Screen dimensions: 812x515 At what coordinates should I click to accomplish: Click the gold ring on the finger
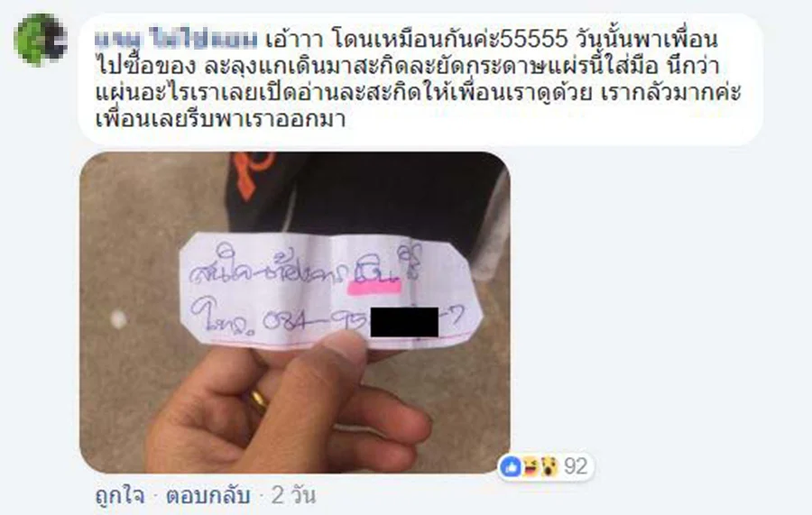[x=258, y=400]
